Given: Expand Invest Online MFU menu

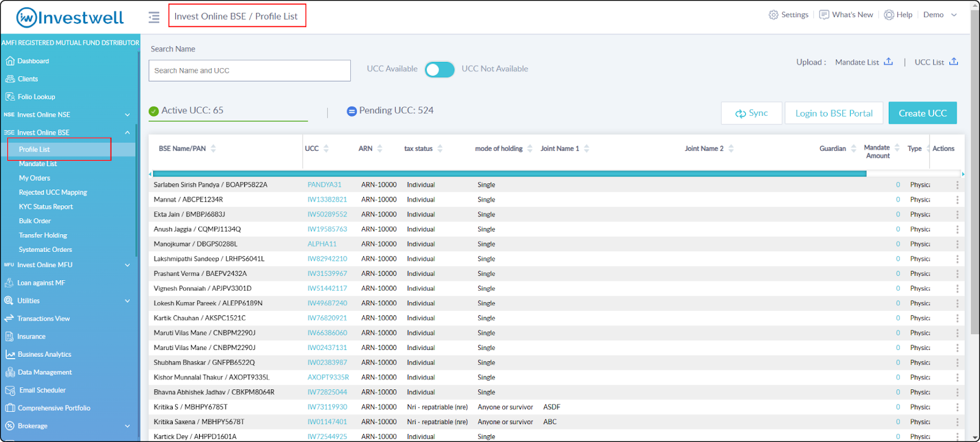Looking at the screenshot, I should coord(127,265).
